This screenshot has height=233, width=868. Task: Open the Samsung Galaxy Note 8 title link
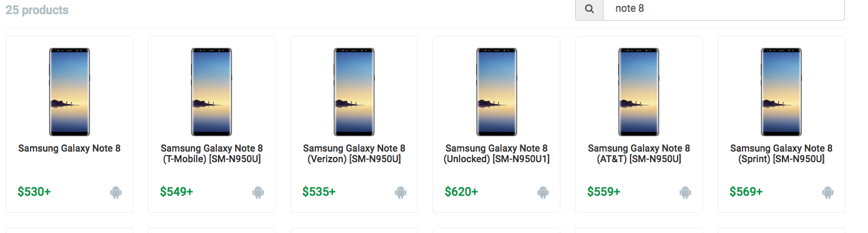(70, 148)
